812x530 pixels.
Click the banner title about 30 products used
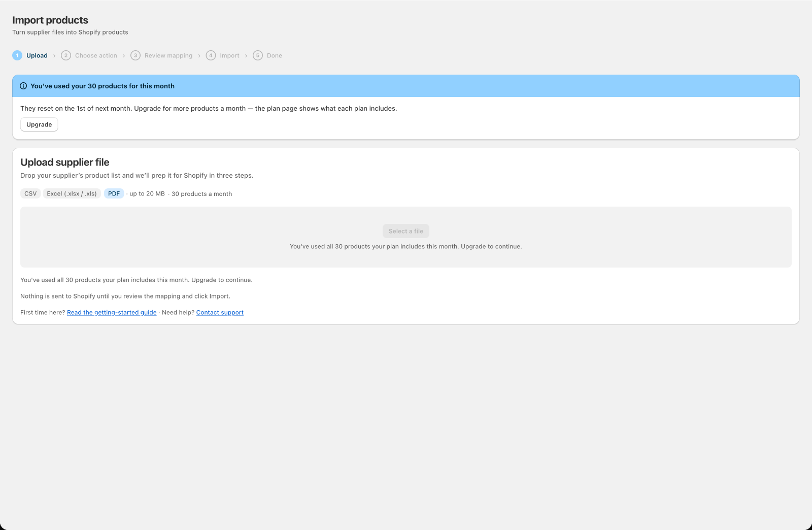(103, 86)
